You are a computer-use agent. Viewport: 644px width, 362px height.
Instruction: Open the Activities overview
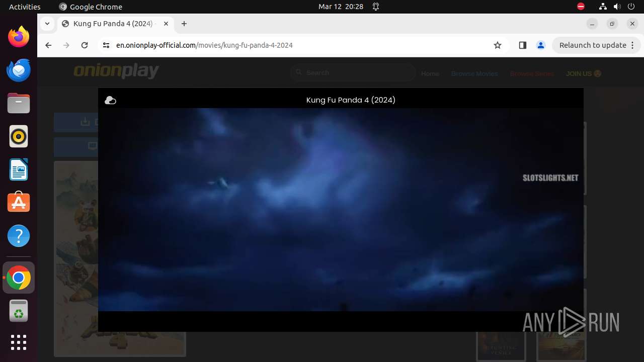point(25,7)
